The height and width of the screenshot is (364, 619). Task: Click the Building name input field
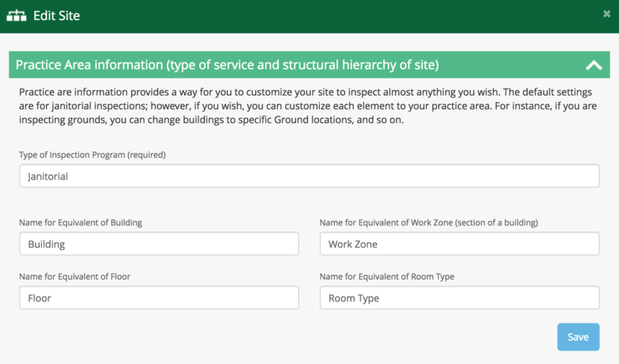point(159,244)
